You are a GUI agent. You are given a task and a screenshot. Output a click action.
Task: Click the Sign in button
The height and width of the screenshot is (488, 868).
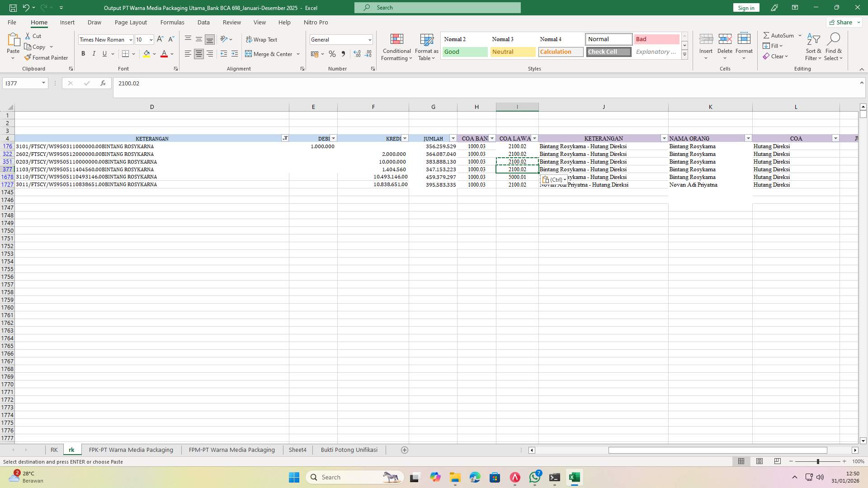pos(746,8)
